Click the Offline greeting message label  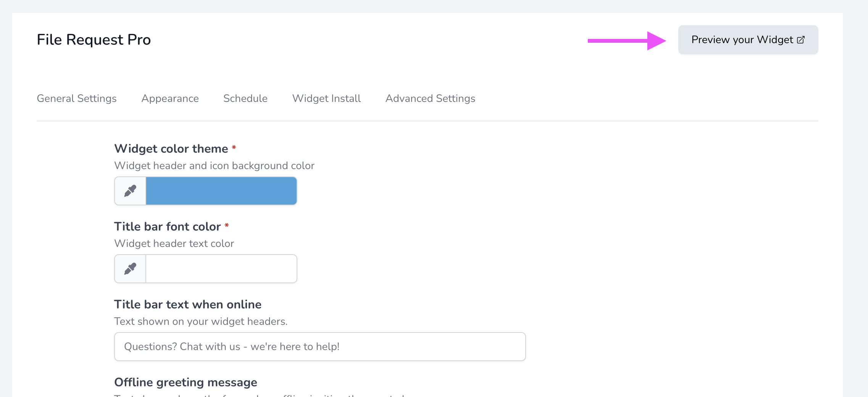pos(186,382)
